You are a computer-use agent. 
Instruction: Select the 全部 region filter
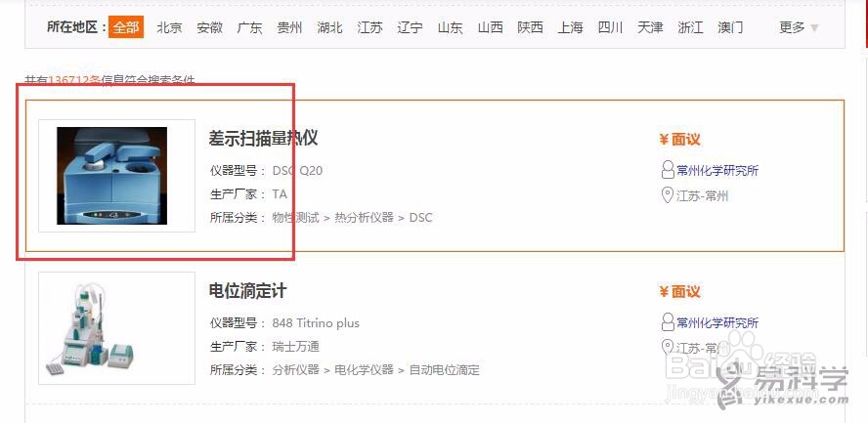coord(126,27)
